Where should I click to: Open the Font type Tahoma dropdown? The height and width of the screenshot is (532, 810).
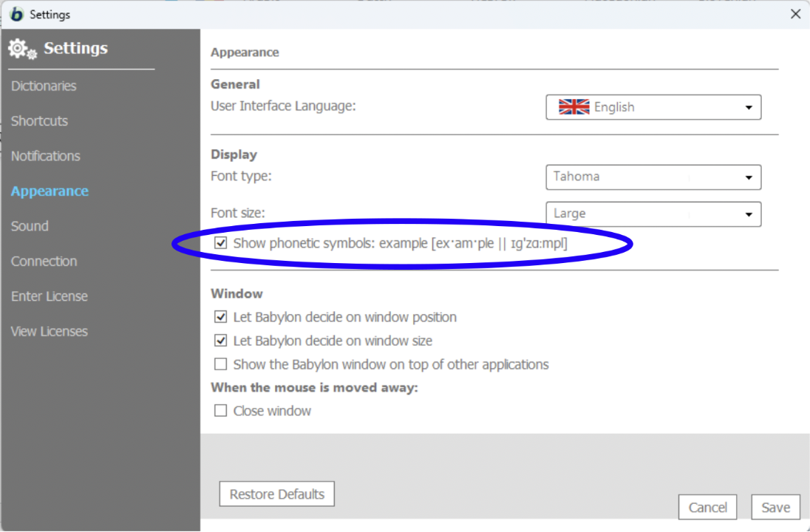(653, 177)
